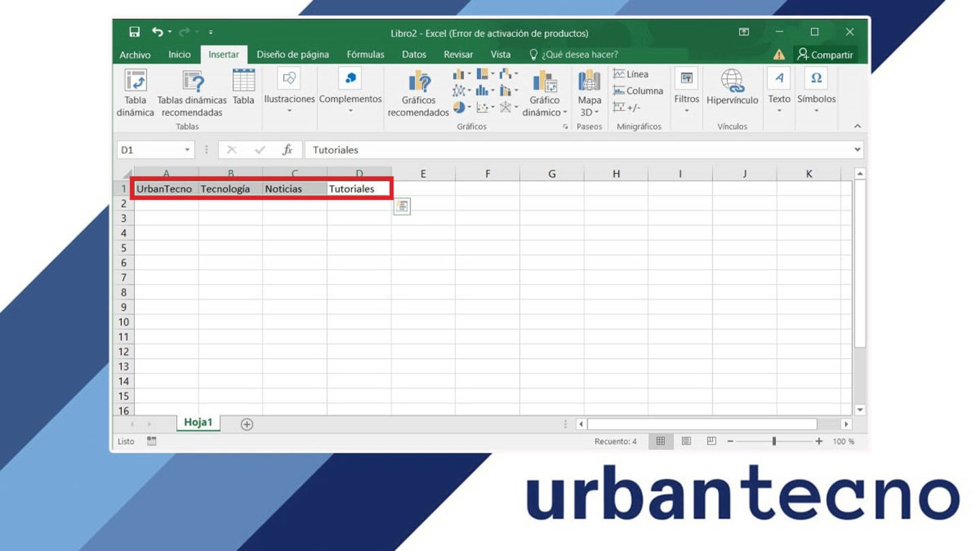
Task: Open the Diseño de página tab
Action: point(293,54)
